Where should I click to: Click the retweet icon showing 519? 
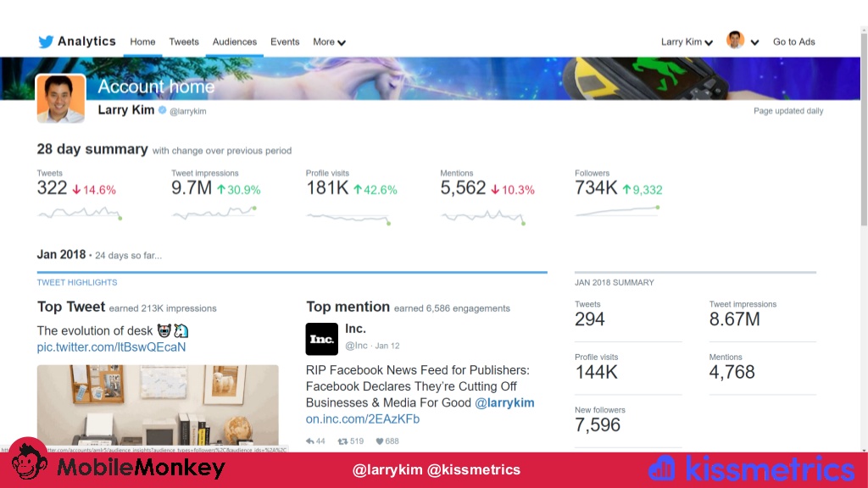coord(342,441)
